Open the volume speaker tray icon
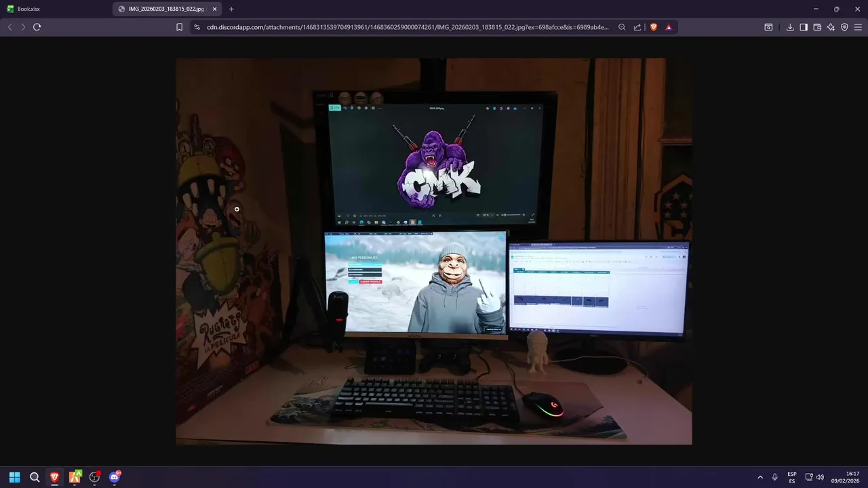Screen dimensions: 868x488 point(820,477)
